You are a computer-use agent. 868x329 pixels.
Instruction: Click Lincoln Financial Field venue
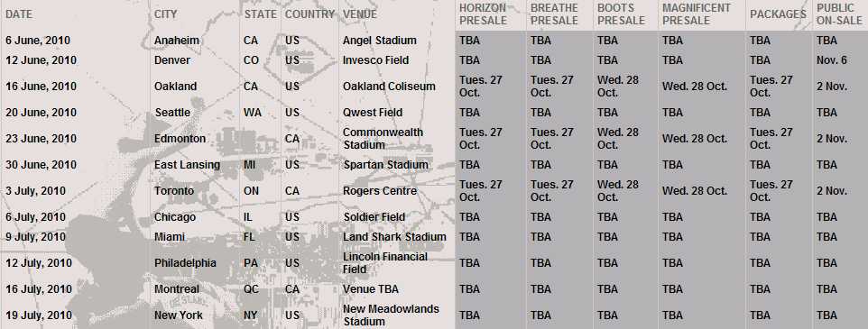[x=385, y=262]
